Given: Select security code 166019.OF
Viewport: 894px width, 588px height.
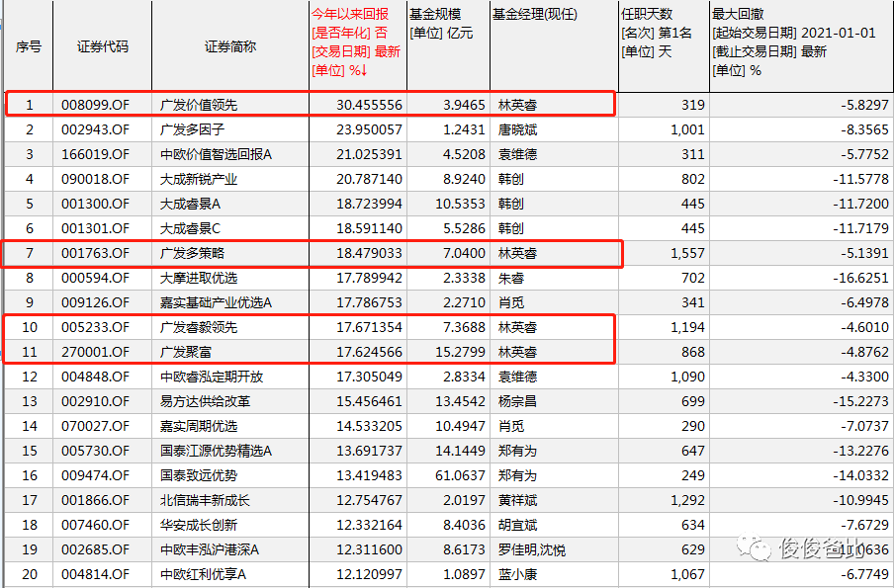Looking at the screenshot, I should coord(95,154).
